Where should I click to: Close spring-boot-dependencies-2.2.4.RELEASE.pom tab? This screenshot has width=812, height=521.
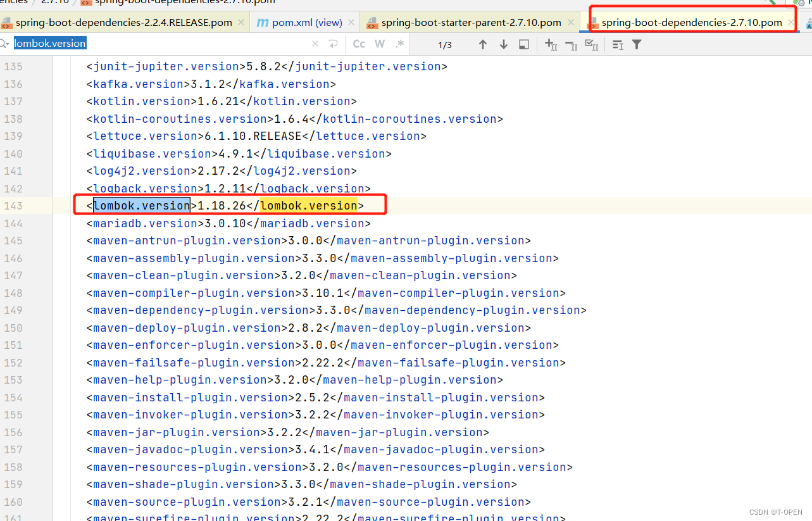241,23
